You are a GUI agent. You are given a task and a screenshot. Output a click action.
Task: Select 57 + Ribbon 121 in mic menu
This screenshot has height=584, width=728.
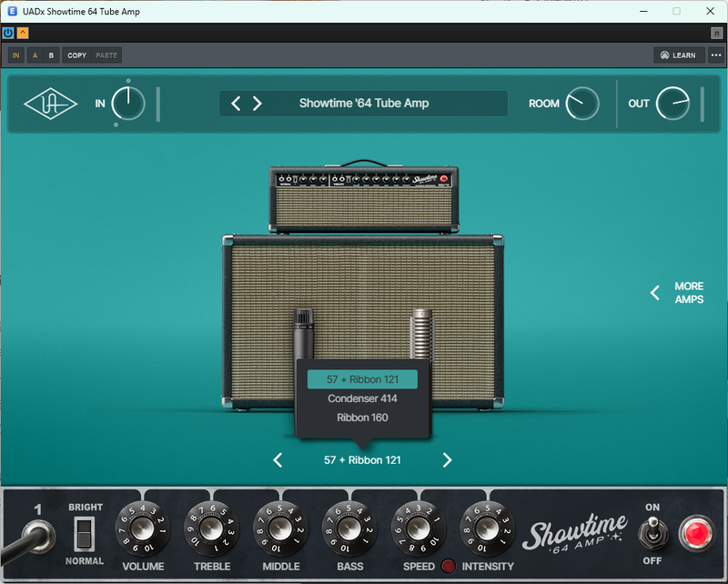[x=362, y=379]
